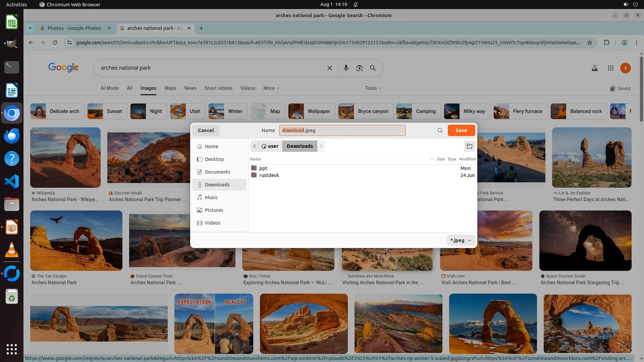Open the *.jpeg file type dropdown
The image size is (644, 362).
(461, 240)
